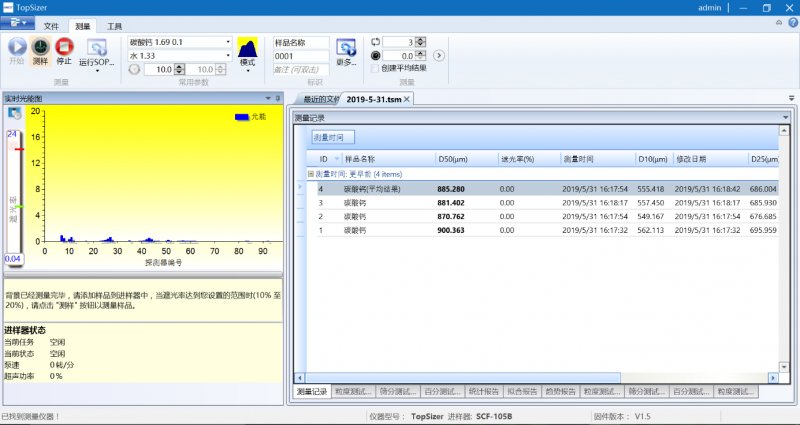Open the 碳酸钙 1.69 0.1 material dropdown

tap(228, 42)
